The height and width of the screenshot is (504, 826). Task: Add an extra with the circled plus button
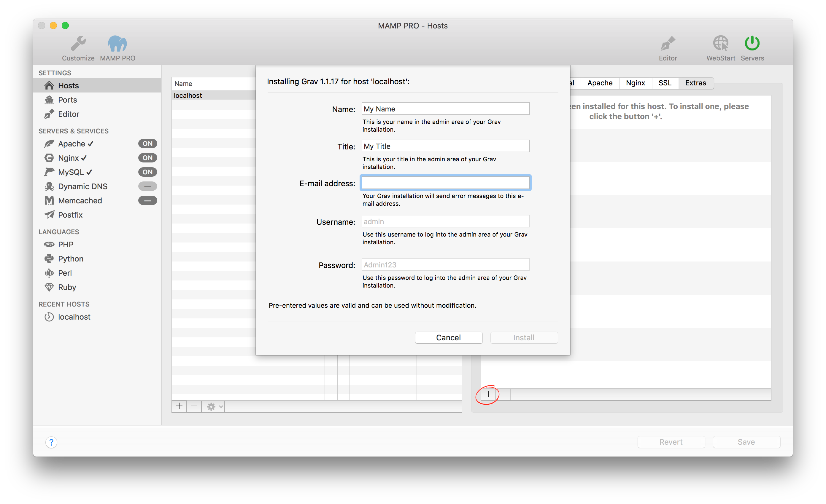[488, 394]
